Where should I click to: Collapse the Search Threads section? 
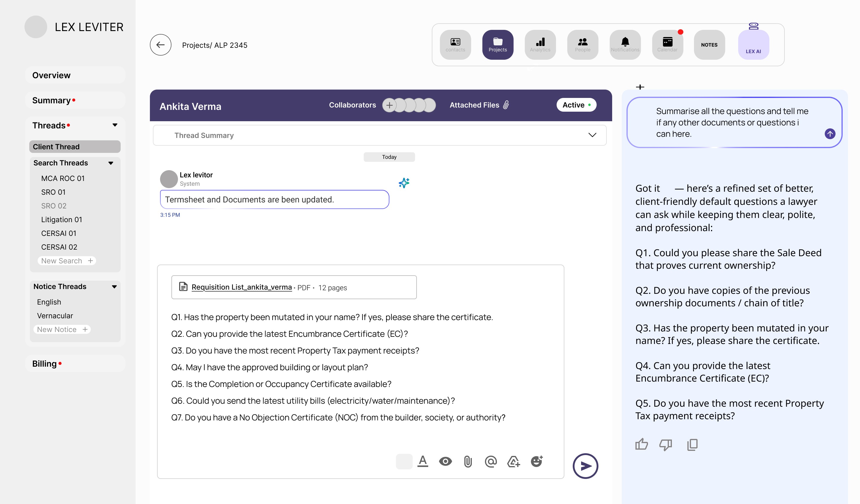pyautogui.click(x=110, y=163)
